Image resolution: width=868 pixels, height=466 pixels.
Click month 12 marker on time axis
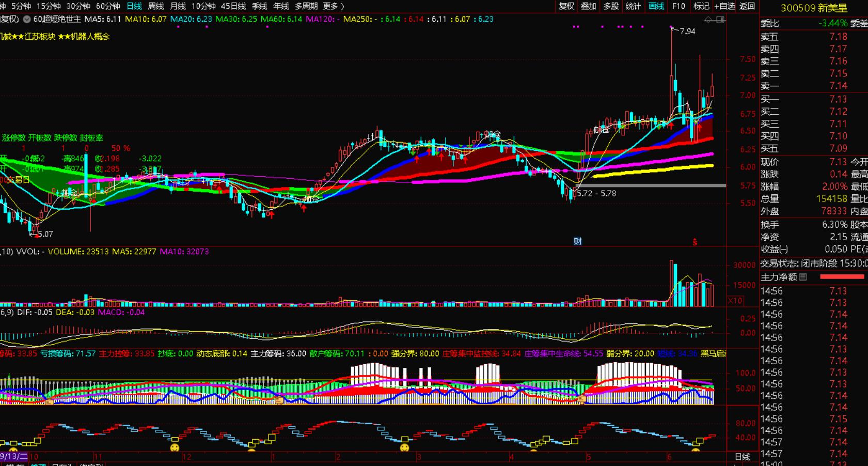pos(187,457)
